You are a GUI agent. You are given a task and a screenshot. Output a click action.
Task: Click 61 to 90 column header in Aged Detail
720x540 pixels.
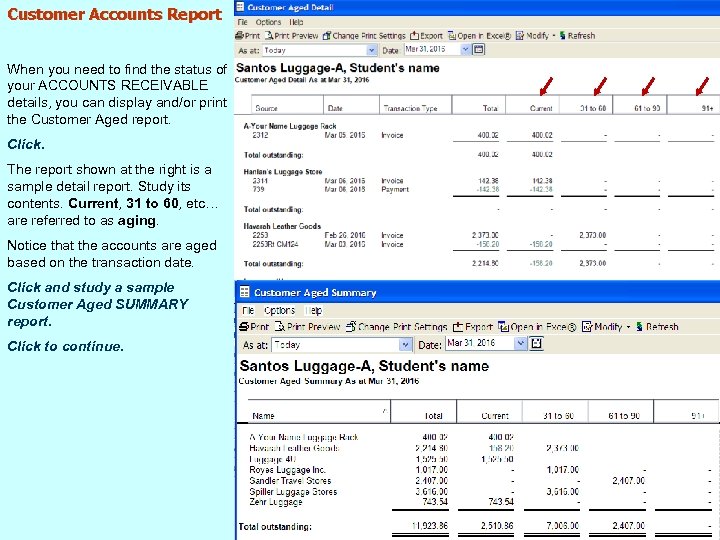640,105
